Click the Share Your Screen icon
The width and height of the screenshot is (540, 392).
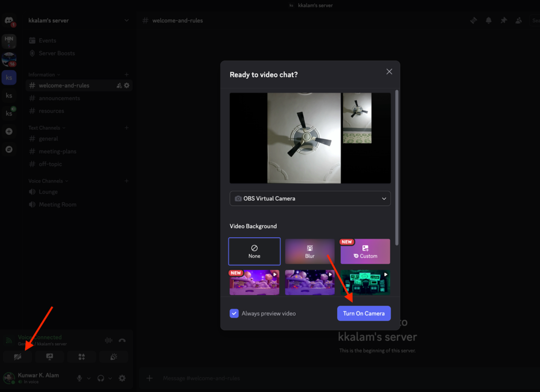pos(50,357)
